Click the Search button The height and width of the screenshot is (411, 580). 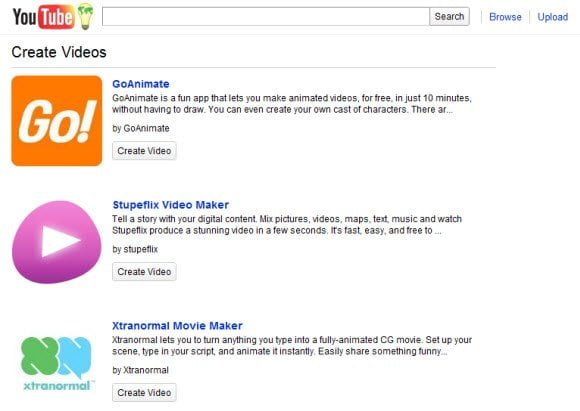449,17
